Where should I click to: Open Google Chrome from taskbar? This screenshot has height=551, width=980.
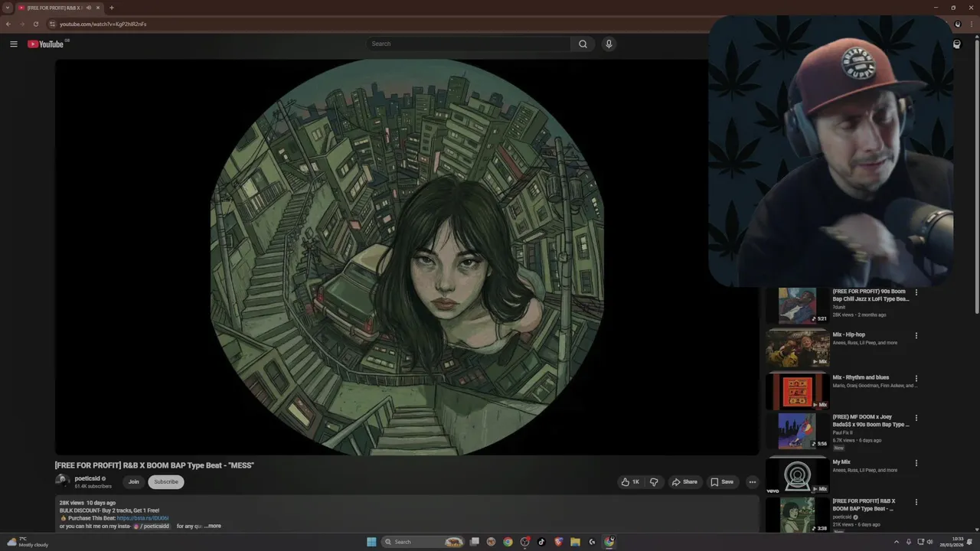(508, 542)
